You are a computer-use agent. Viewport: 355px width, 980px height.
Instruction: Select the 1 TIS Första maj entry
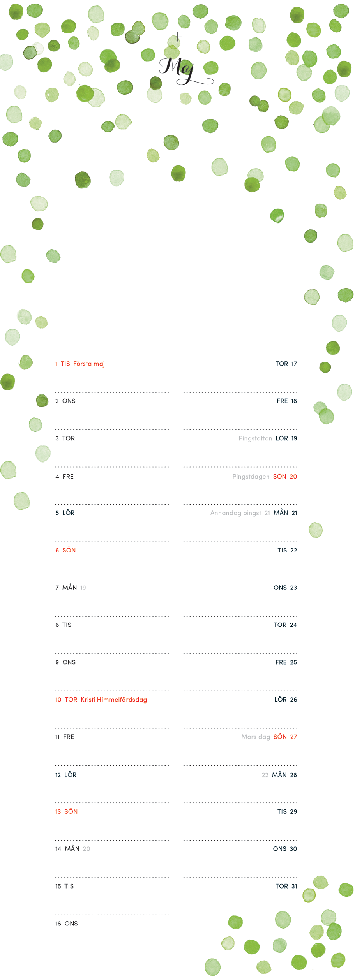click(x=80, y=364)
